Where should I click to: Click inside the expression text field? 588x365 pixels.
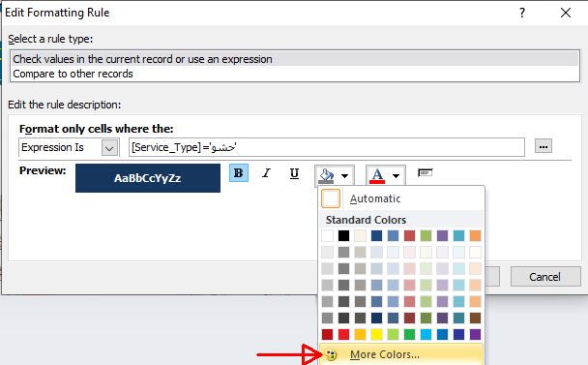pos(326,147)
